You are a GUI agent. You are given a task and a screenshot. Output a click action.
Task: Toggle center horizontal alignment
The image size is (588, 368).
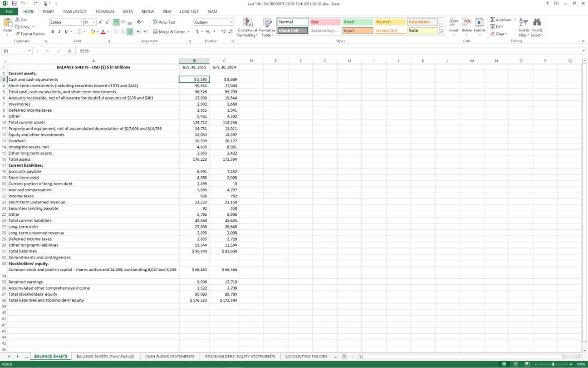tap(123, 32)
